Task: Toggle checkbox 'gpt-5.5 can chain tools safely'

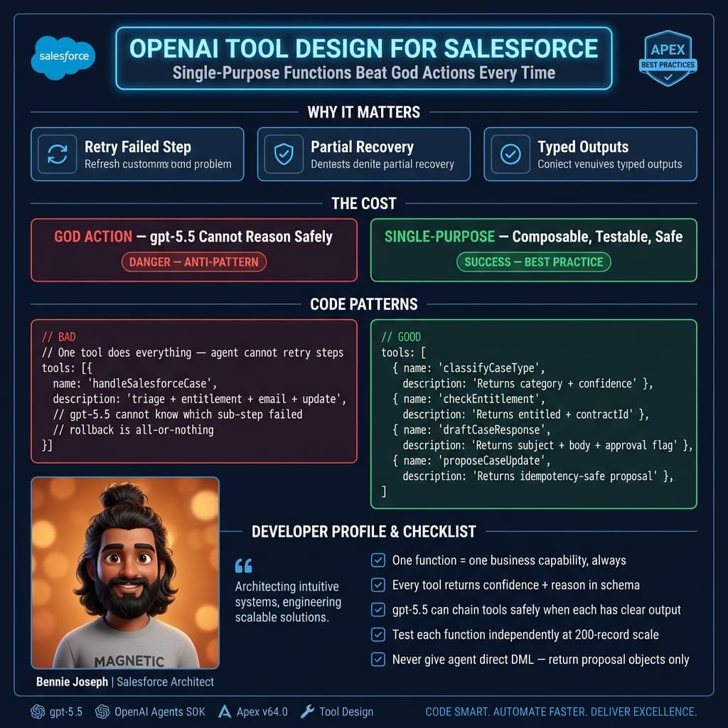Action: (x=378, y=609)
